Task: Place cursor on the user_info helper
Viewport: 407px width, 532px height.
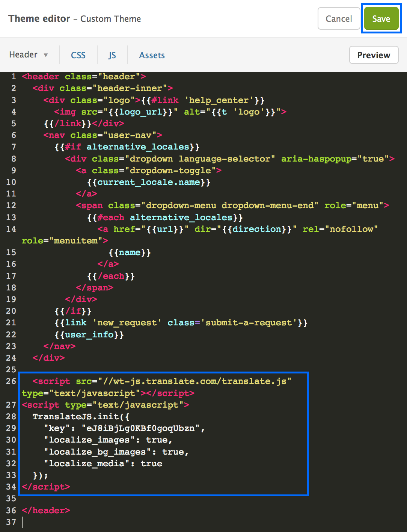Action: click(x=89, y=335)
